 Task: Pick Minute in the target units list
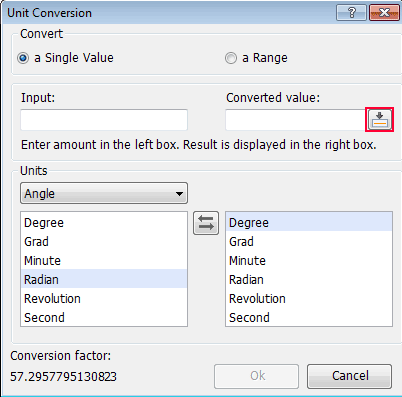coord(309,260)
